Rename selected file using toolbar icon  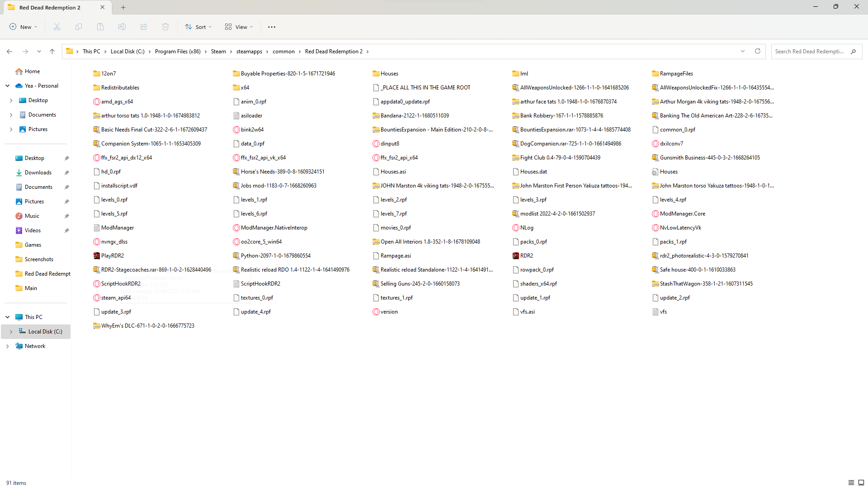click(x=122, y=27)
